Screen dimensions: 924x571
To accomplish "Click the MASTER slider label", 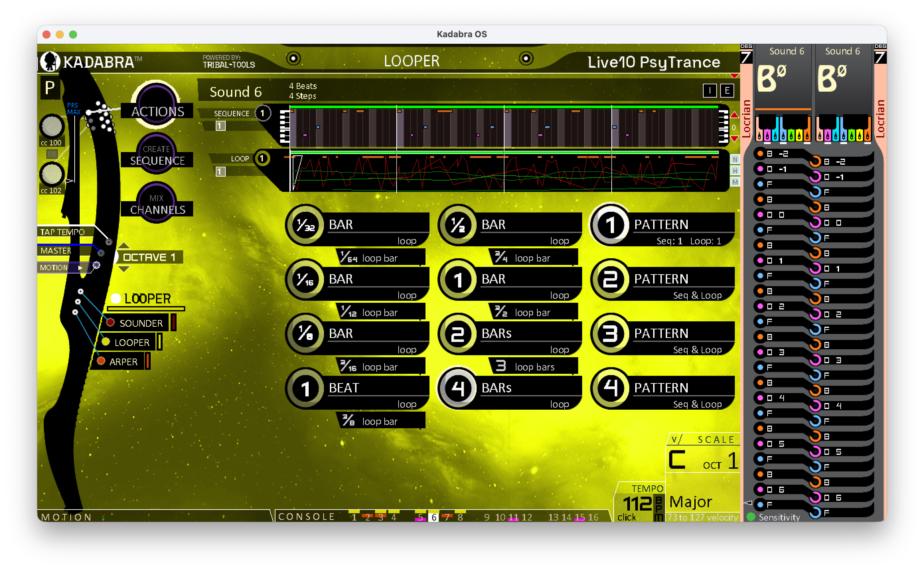I will tap(55, 250).
